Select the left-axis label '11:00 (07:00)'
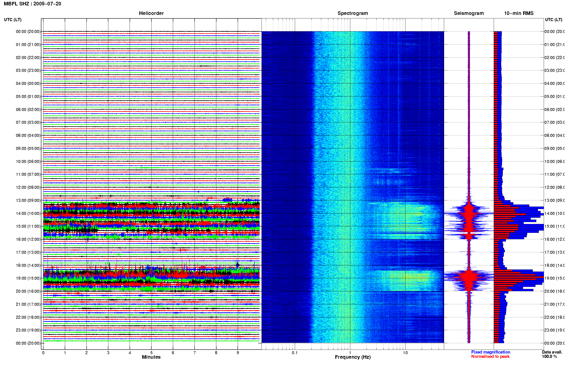The height and width of the screenshot is (368, 588). 28,174
